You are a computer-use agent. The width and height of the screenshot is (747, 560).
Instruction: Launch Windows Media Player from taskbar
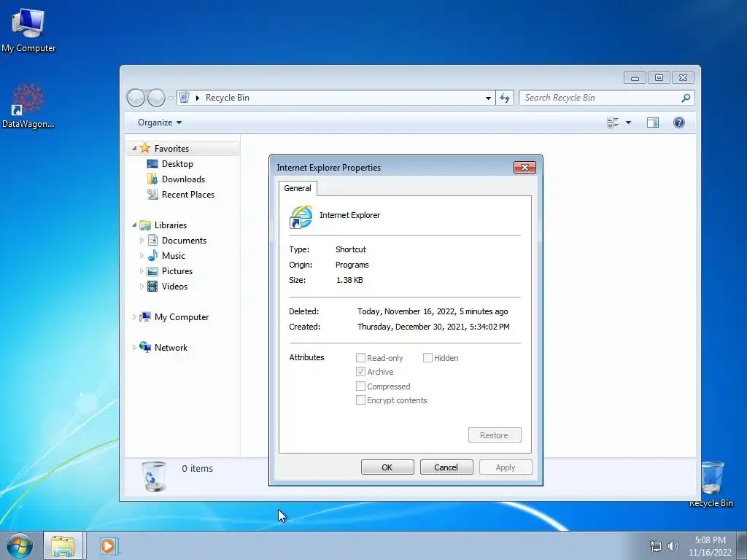[x=108, y=545]
